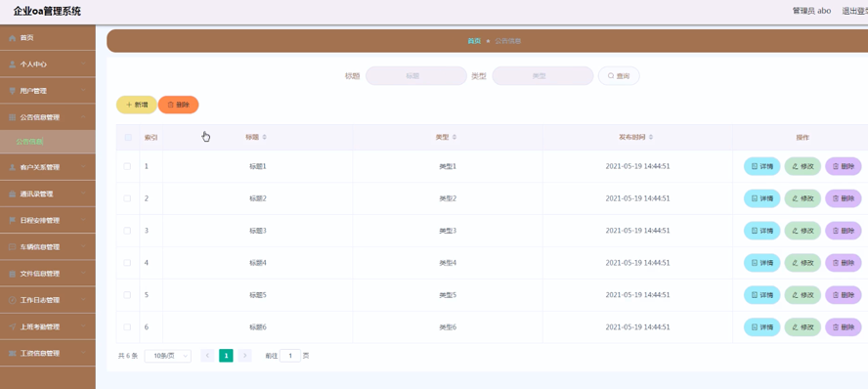This screenshot has width=868, height=389.
Task: Open 详情 for row 标题1
Action: 761,166
